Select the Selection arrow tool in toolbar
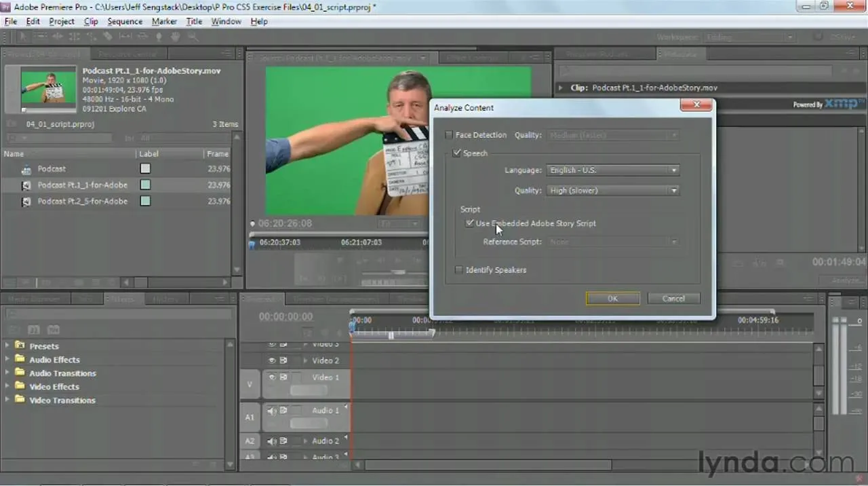This screenshot has width=868, height=486. [22, 37]
